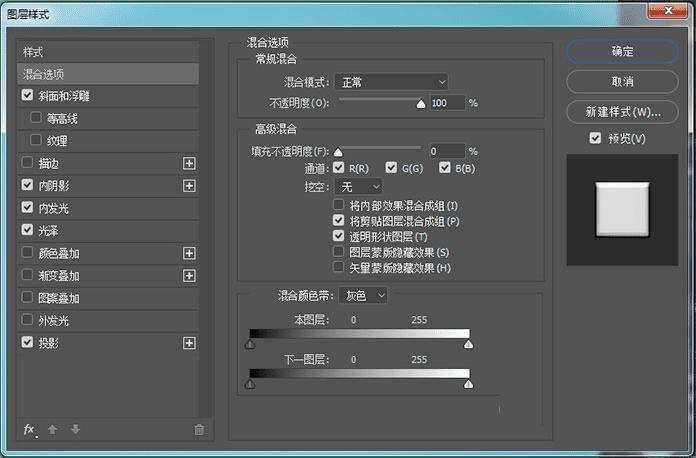This screenshot has width=696, height=458.
Task: Click the 填充不透明度 slider handle
Action: point(338,153)
